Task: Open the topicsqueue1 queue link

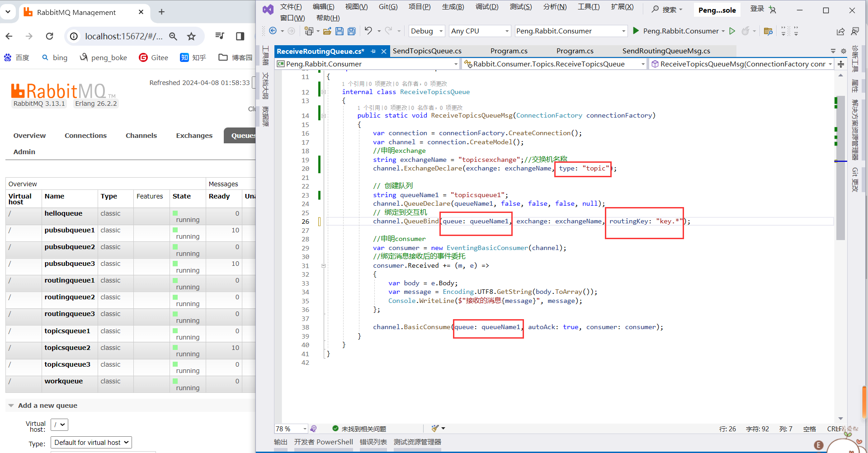Action: (67, 331)
